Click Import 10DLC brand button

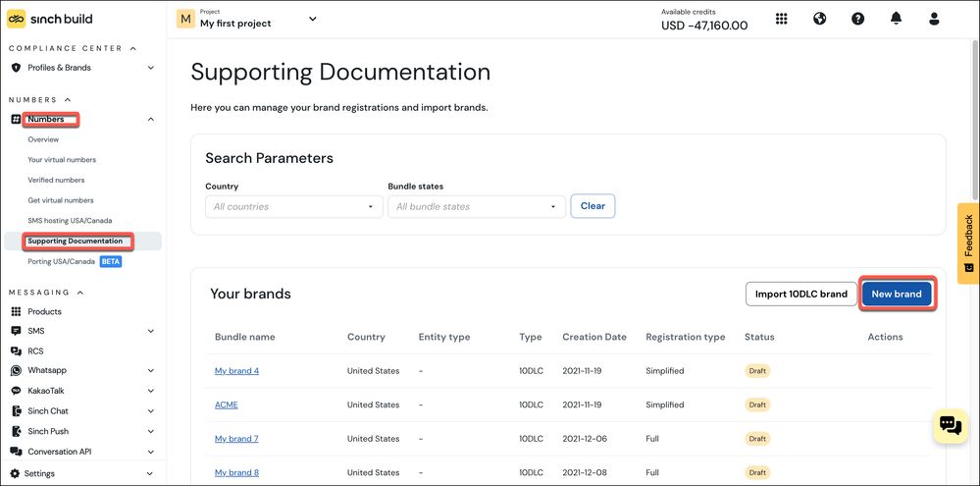801,294
